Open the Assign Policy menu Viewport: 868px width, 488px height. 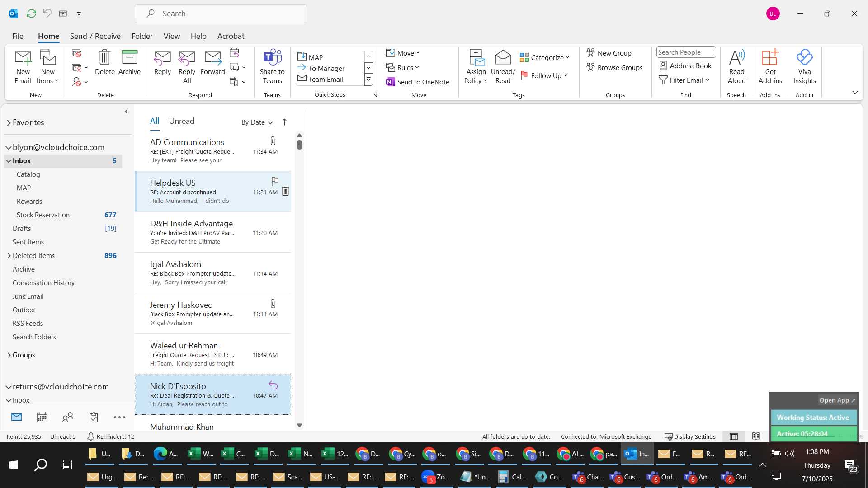point(476,67)
